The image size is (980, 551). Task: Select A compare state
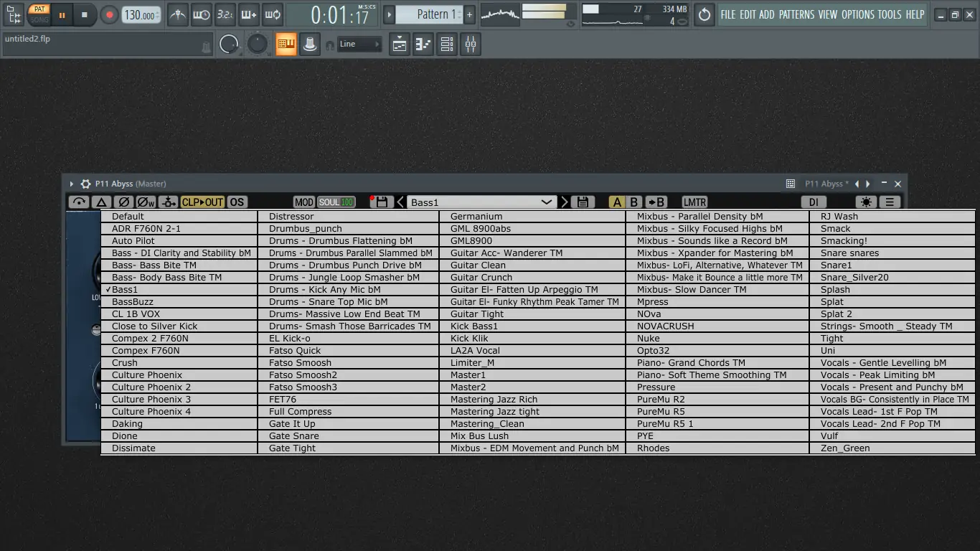point(617,202)
